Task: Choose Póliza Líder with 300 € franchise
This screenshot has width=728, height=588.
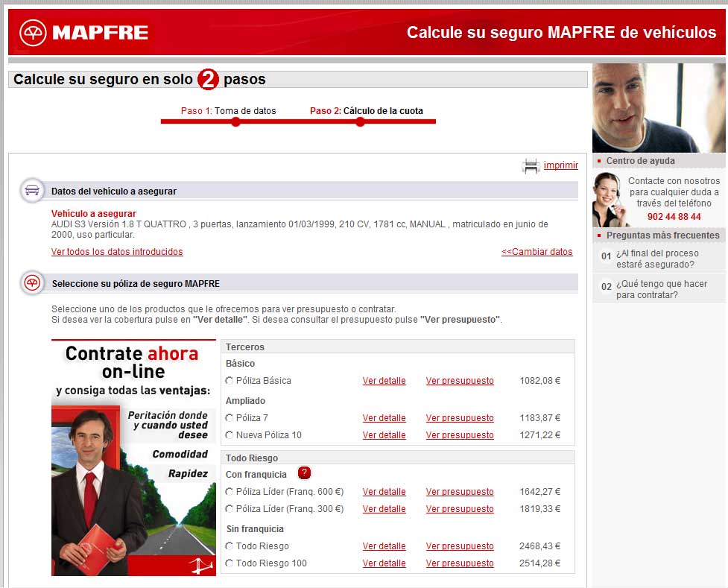Action: point(229,509)
